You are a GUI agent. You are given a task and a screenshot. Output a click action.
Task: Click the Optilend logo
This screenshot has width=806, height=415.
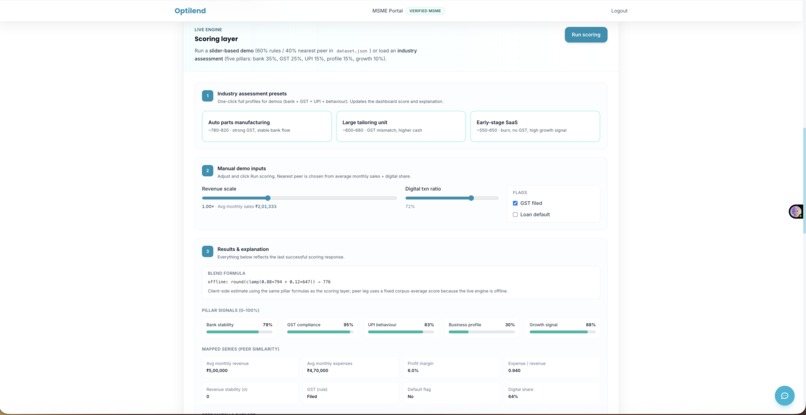[x=190, y=11]
